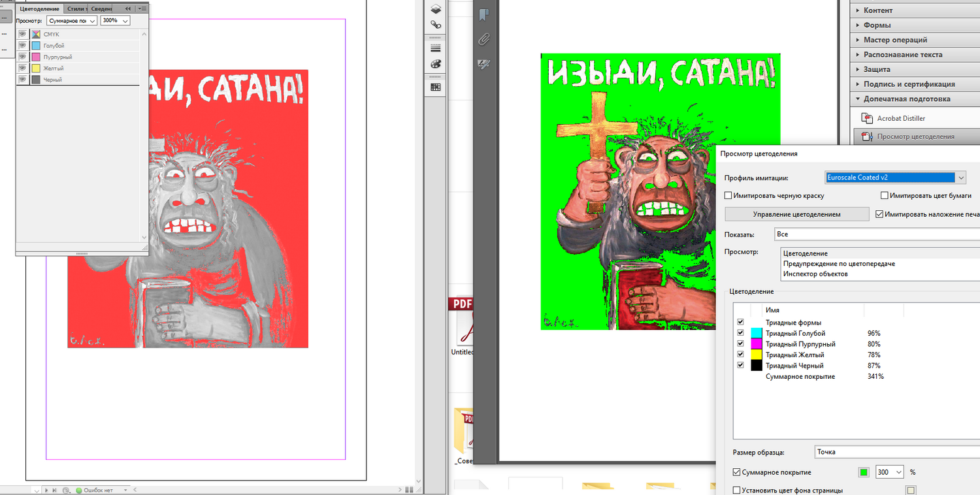Collapse the separations panel with double arrows

point(128,8)
